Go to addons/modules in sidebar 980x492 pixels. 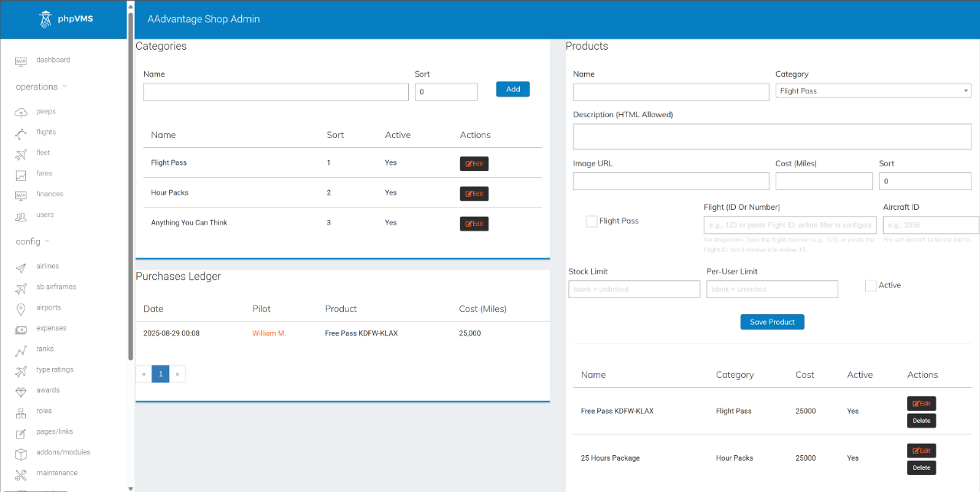tap(63, 453)
